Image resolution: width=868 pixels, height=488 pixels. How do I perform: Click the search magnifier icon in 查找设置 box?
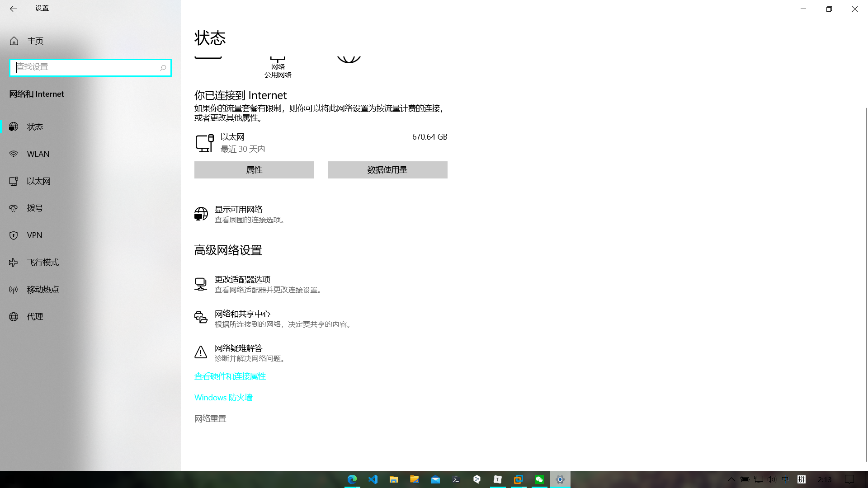[163, 68]
